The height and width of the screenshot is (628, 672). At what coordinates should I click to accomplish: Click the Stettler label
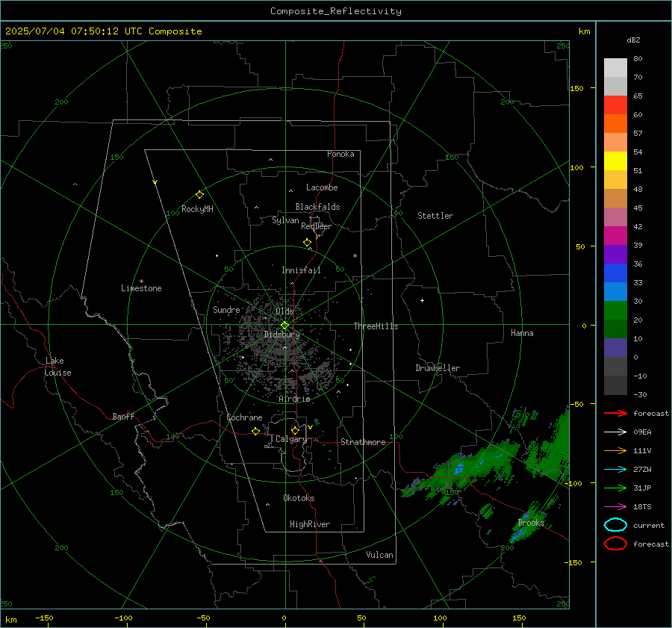coord(435,216)
